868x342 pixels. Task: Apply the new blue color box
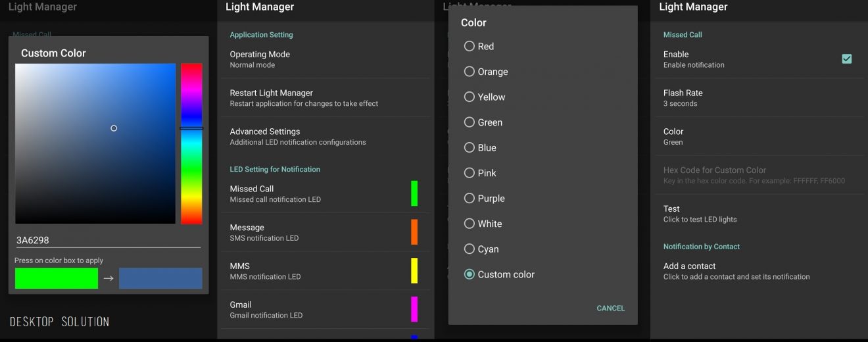pos(160,278)
